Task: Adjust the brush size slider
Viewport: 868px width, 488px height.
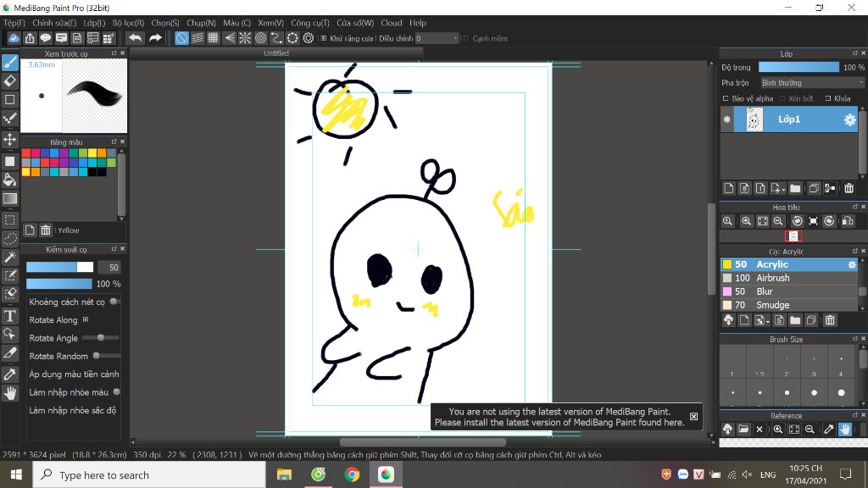Action: pos(60,267)
